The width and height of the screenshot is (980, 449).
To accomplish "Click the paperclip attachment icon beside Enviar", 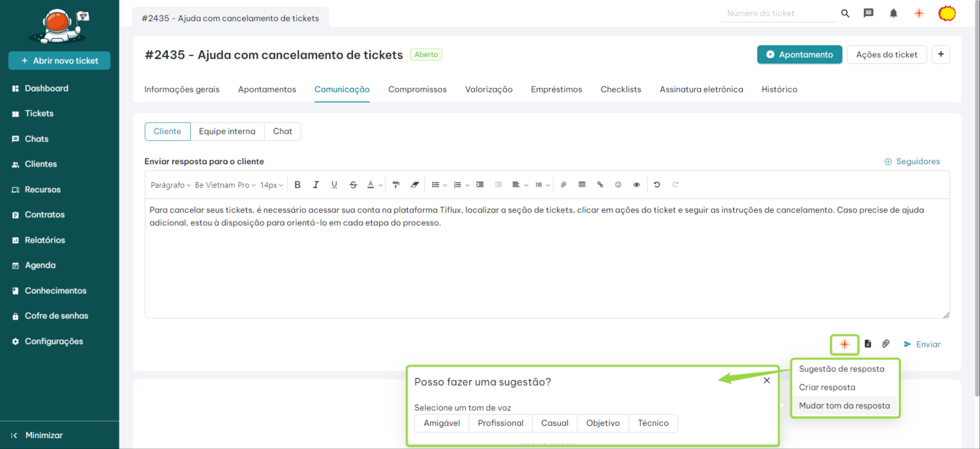I will click(x=886, y=344).
